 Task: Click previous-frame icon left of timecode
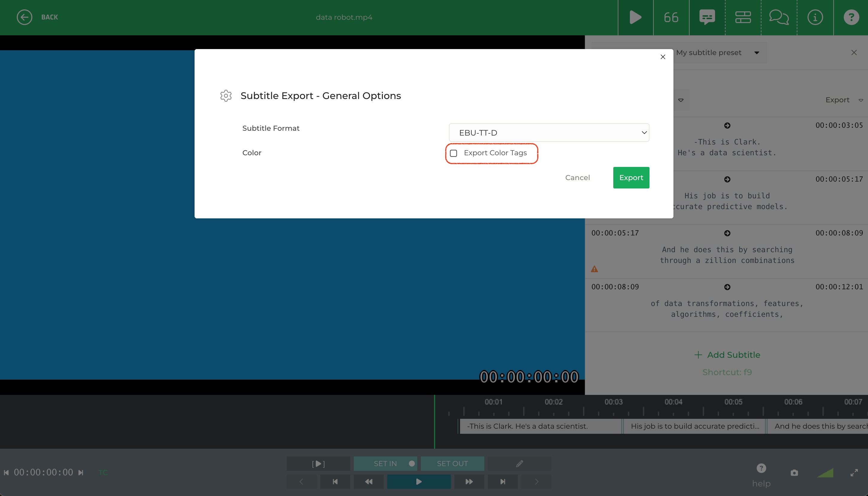point(6,472)
